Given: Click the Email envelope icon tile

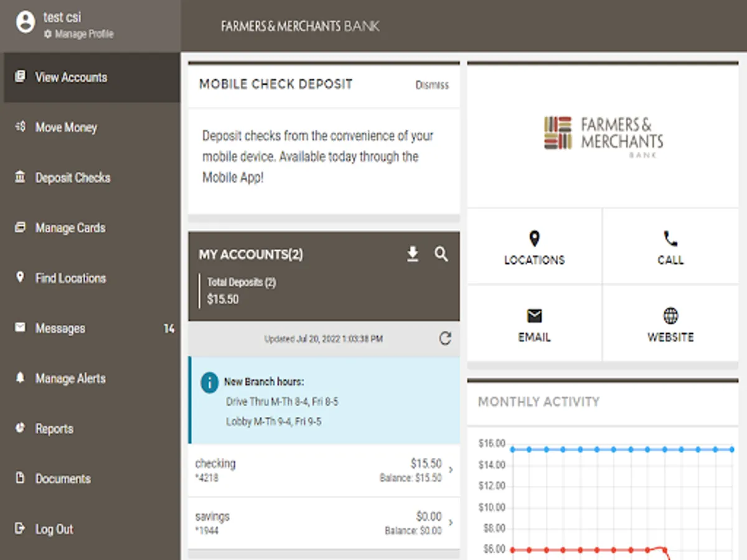Looking at the screenshot, I should (x=534, y=316).
